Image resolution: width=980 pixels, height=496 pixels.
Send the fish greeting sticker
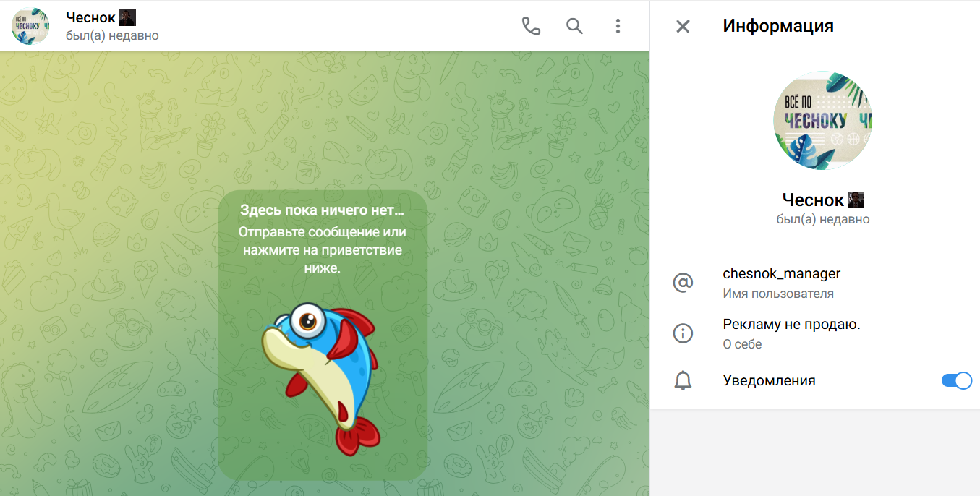coord(322,378)
